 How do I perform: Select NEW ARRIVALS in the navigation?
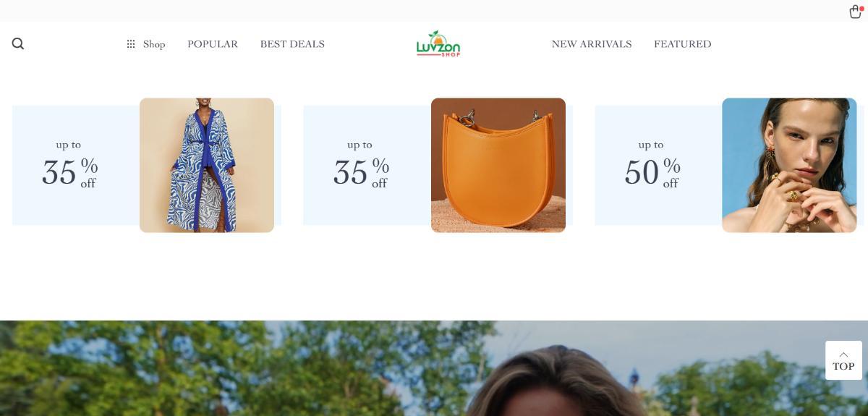(592, 44)
